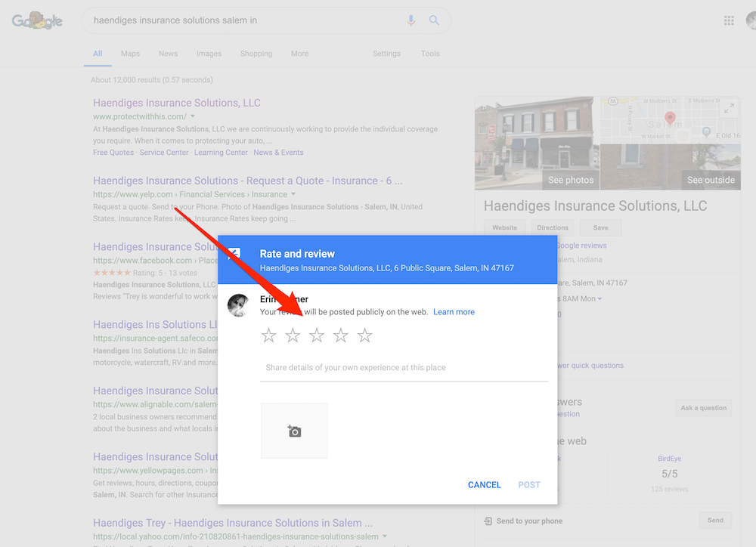The width and height of the screenshot is (756, 547).
Task: Open search Tools
Action: tap(430, 54)
